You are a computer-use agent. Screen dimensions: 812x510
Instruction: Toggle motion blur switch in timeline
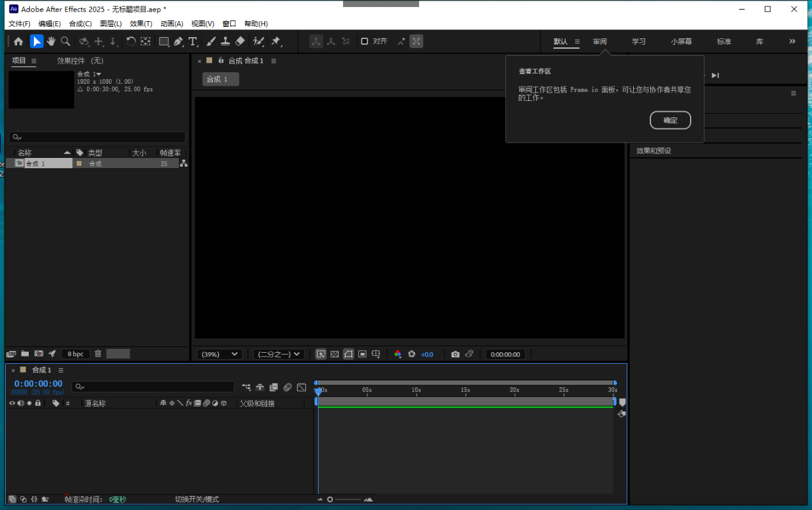tap(287, 387)
